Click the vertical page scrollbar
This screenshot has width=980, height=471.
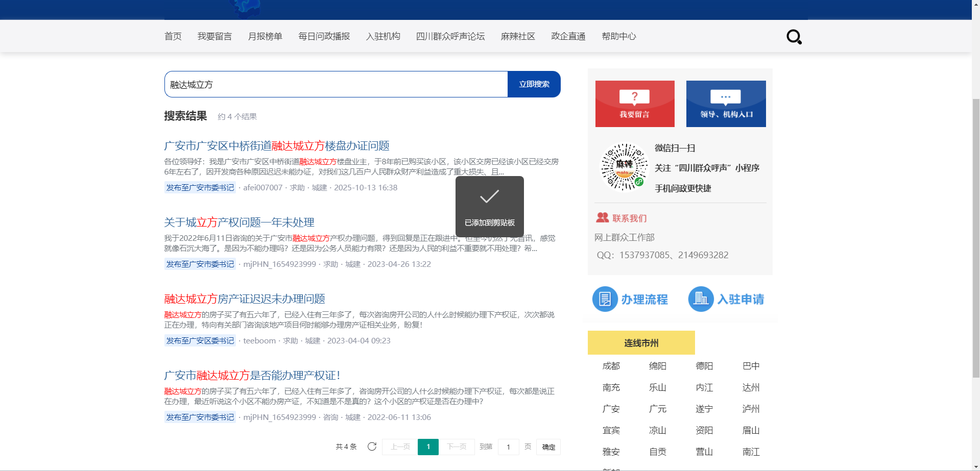[975, 235]
